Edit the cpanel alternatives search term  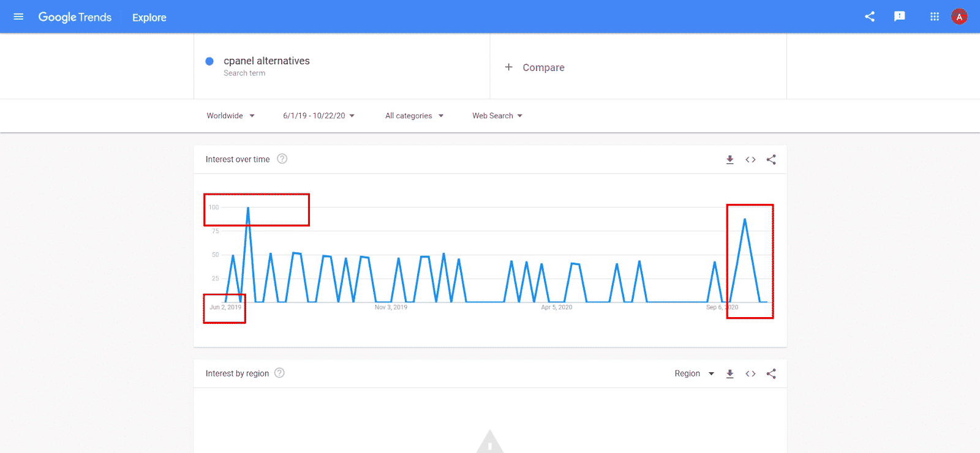[266, 61]
